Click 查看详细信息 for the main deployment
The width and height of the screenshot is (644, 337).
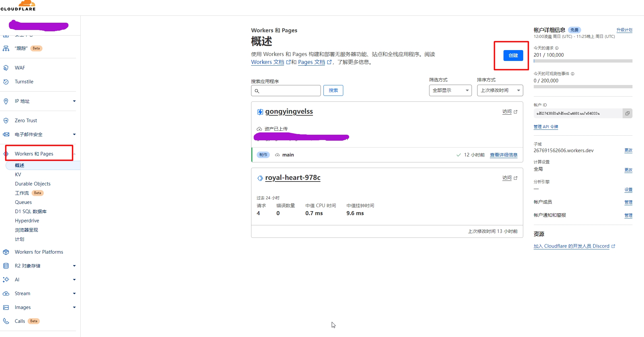point(503,155)
